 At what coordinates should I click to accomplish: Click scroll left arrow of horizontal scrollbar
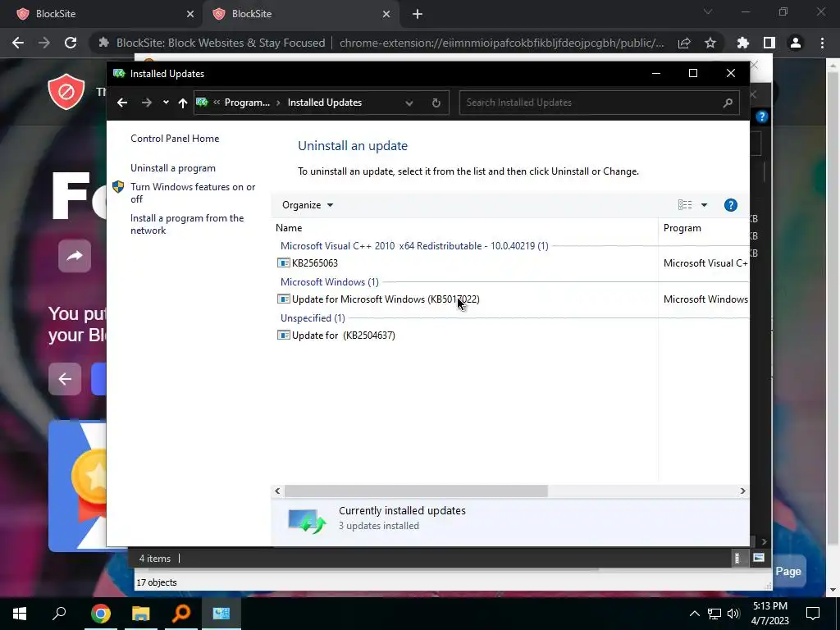[x=277, y=491]
